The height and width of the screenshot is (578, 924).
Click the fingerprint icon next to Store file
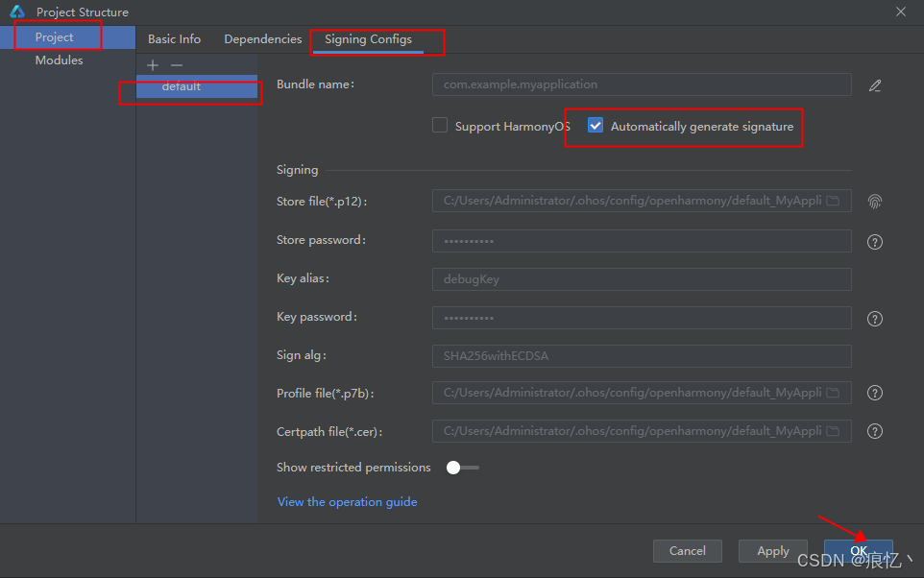pos(875,201)
